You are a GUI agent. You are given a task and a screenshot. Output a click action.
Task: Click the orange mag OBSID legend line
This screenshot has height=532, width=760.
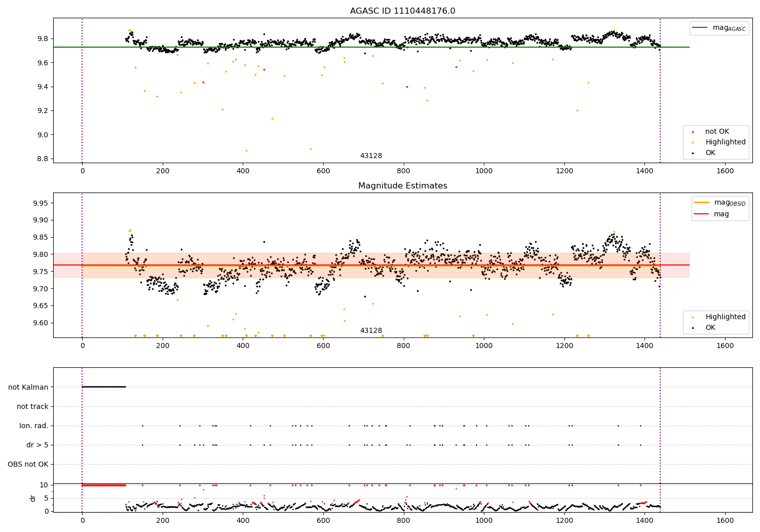point(702,203)
